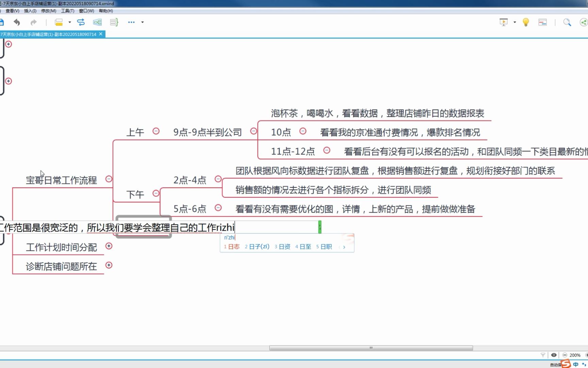Click the magnifier search icon
This screenshot has width=588, height=368.
click(567, 22)
